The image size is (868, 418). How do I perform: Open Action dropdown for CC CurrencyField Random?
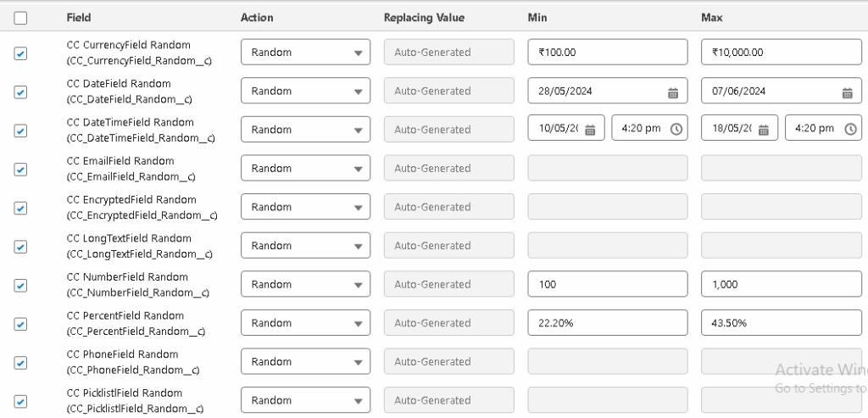click(305, 53)
